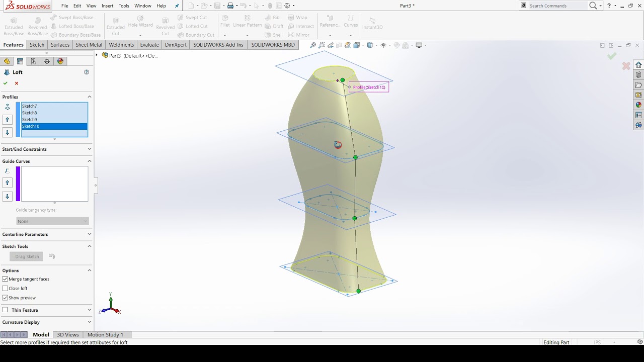Viewport: 644px width, 362px height.
Task: Click the IPS unit system in status bar
Action: (597, 342)
